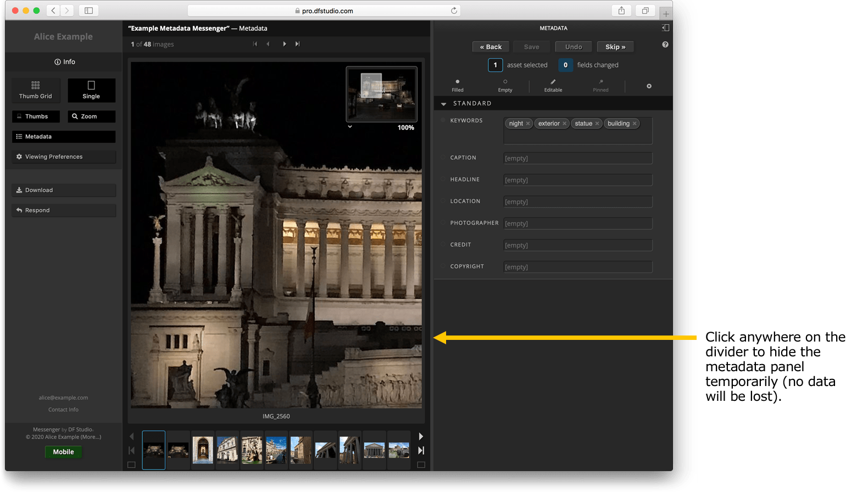The height and width of the screenshot is (492, 868).
Task: Collapse the STANDARD metadata section
Action: [444, 104]
